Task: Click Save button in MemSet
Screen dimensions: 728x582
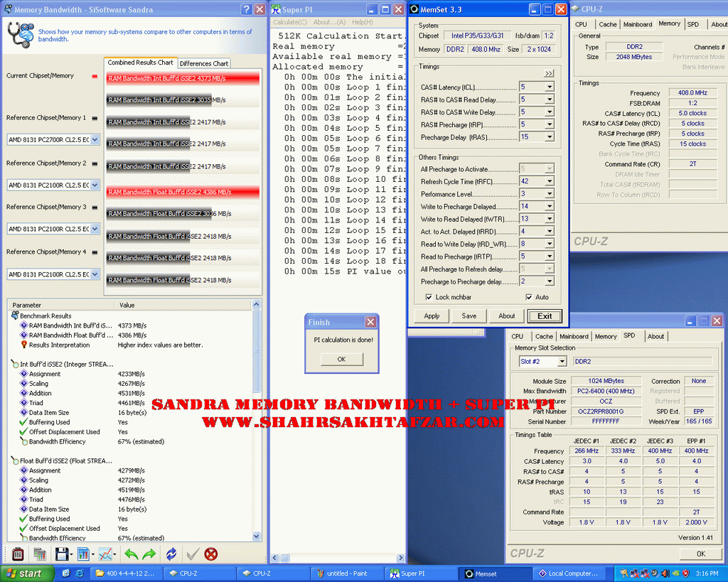Action: 469,316
